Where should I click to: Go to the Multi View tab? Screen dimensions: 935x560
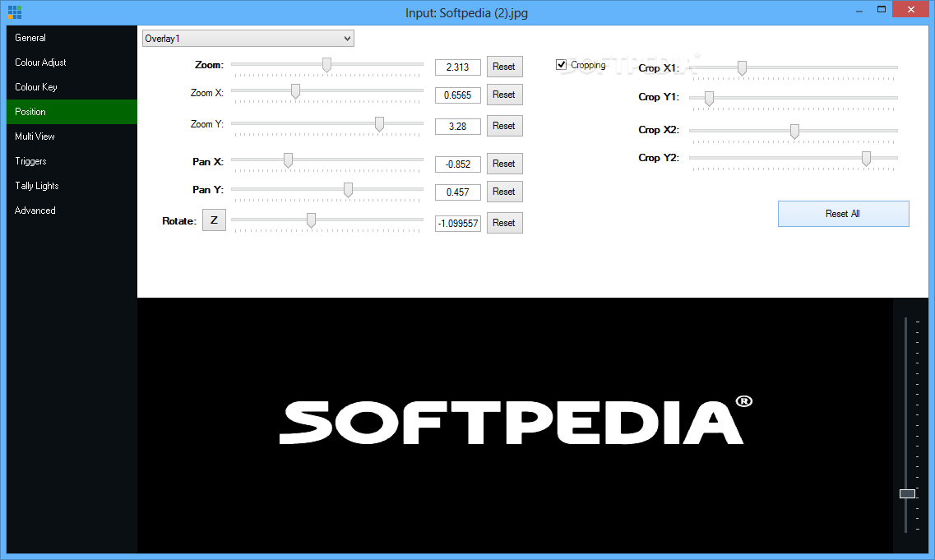(x=72, y=137)
